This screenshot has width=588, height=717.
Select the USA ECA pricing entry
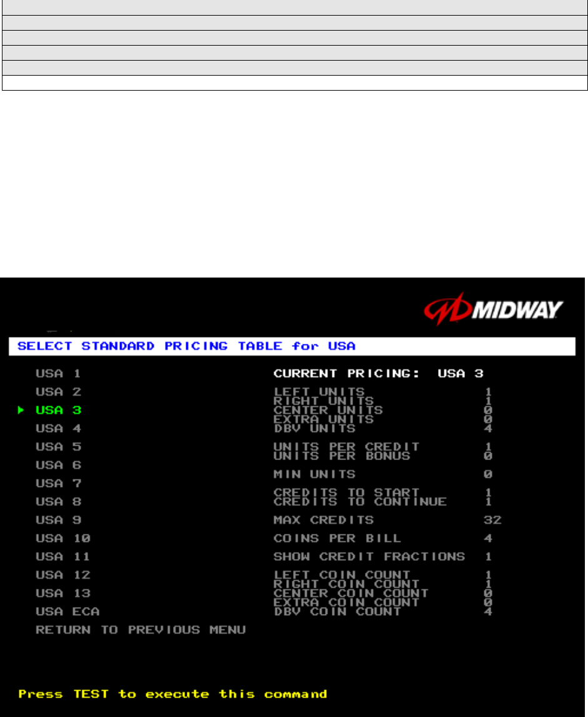coord(67,611)
